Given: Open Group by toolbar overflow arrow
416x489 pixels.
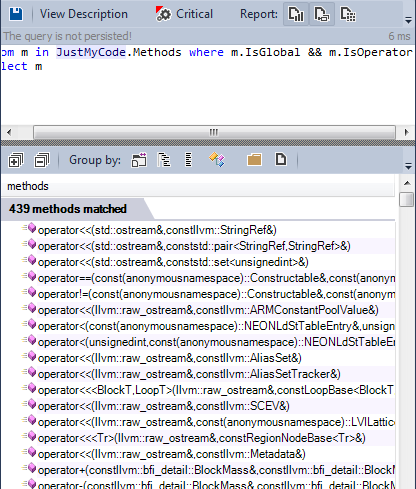Looking at the screenshot, I should (x=408, y=166).
